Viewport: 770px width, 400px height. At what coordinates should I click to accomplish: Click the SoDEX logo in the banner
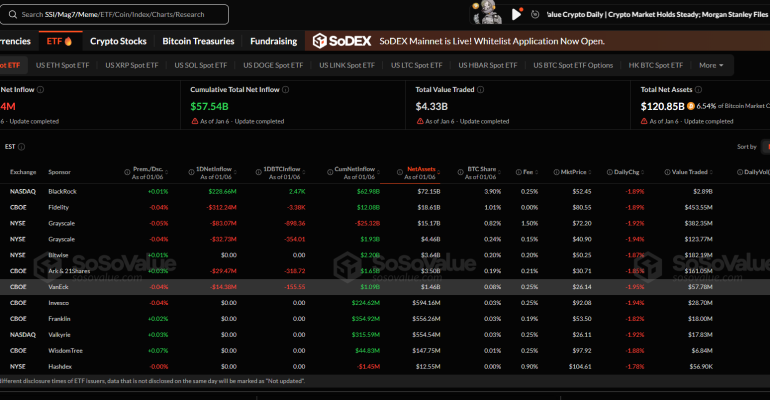[342, 41]
